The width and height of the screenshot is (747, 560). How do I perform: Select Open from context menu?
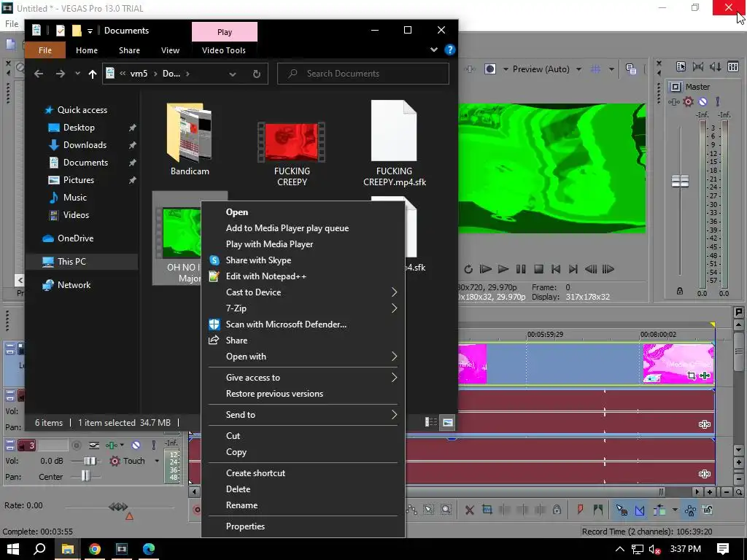tap(303, 212)
